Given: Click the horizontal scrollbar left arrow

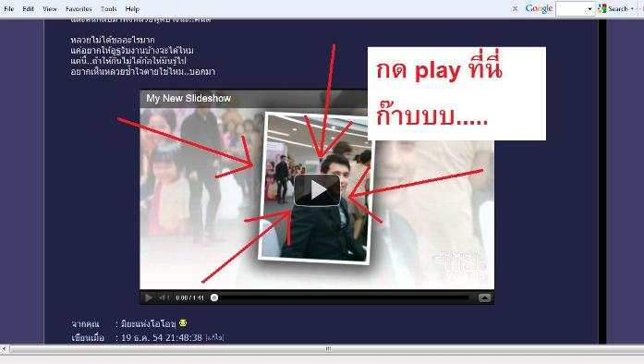Looking at the screenshot, I should tap(4, 349).
